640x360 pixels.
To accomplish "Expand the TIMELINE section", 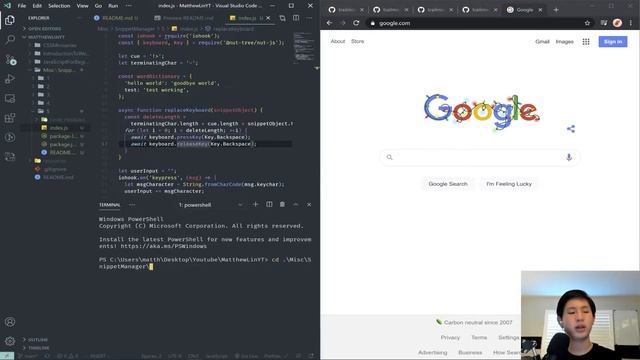I will [37, 348].
